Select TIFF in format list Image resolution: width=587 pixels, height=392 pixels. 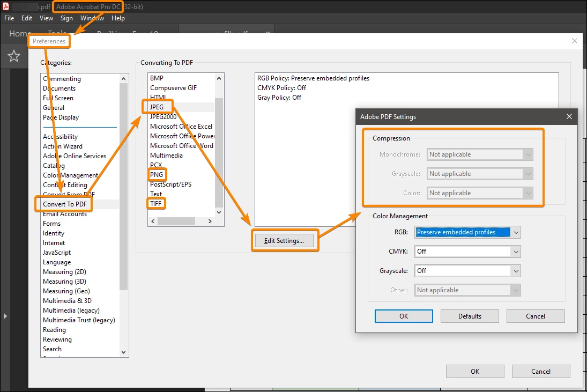click(156, 204)
